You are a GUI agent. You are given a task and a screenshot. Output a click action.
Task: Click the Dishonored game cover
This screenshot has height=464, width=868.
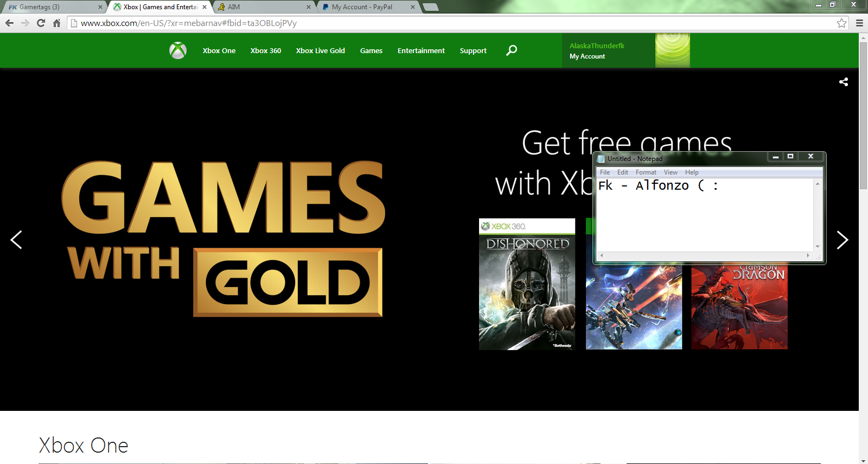pyautogui.click(x=527, y=284)
